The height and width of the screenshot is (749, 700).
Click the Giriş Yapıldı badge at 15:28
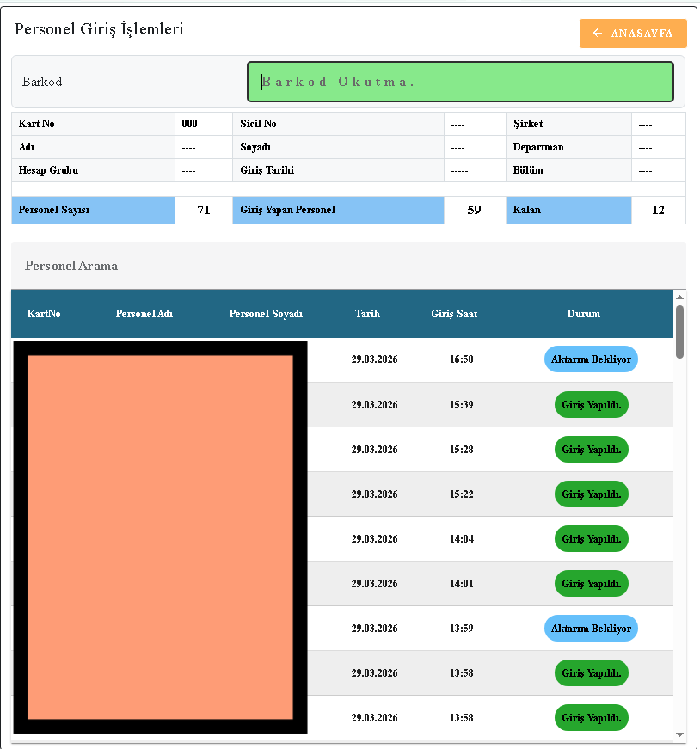591,449
